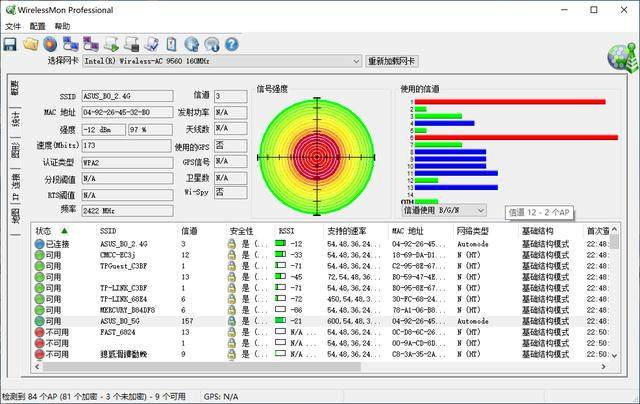
Task: Open the 帮助 menu
Action: pyautogui.click(x=63, y=26)
